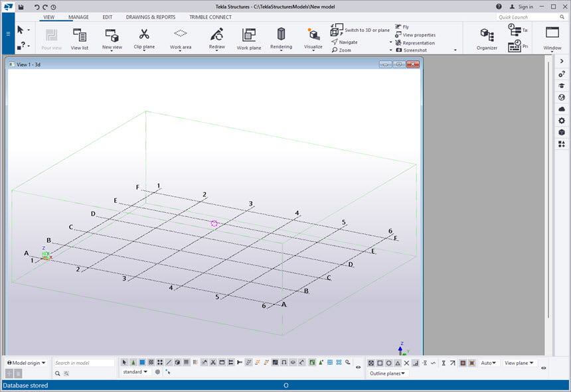The height and width of the screenshot is (392, 571).
Task: Open the hamburger file menu
Action: pyautogui.click(x=8, y=33)
